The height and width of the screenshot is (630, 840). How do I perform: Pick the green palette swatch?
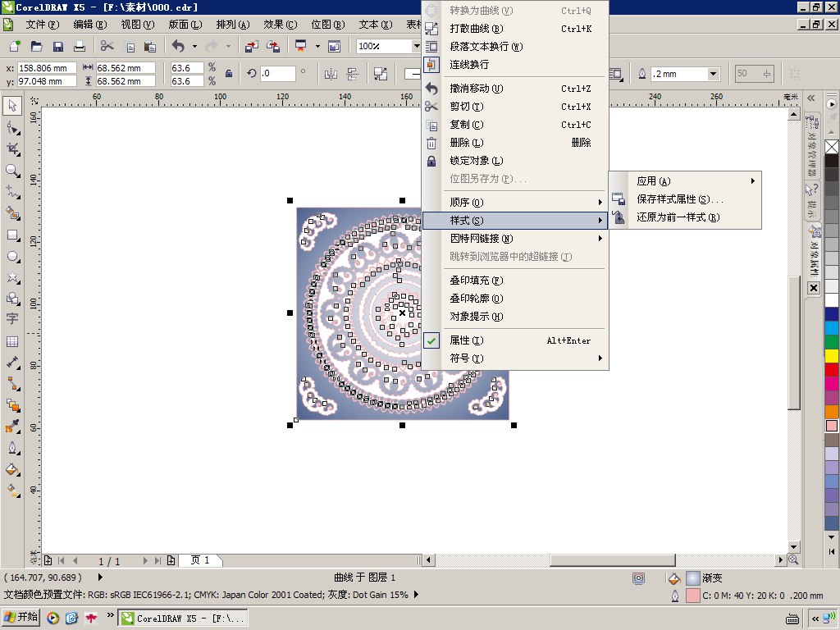pyautogui.click(x=832, y=342)
